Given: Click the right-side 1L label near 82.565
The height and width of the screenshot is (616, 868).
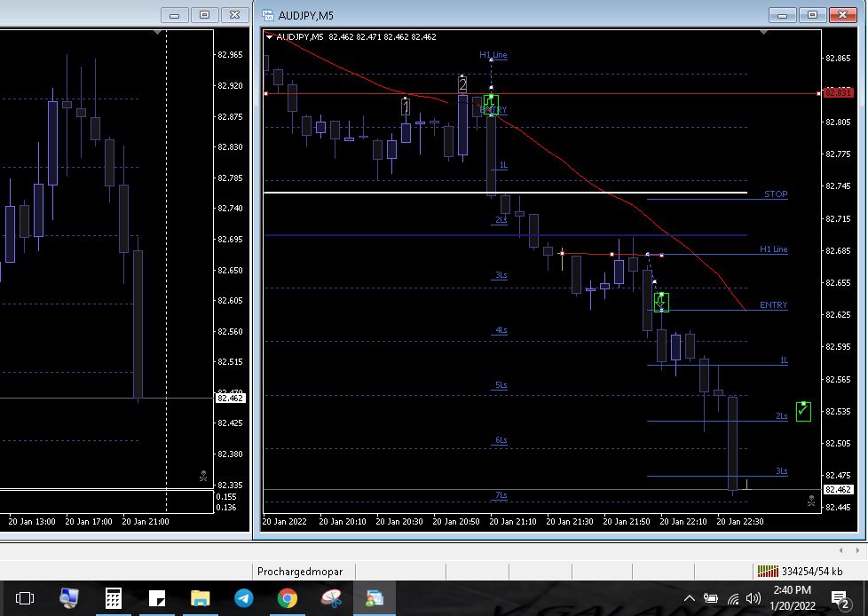Looking at the screenshot, I should pyautogui.click(x=784, y=360).
